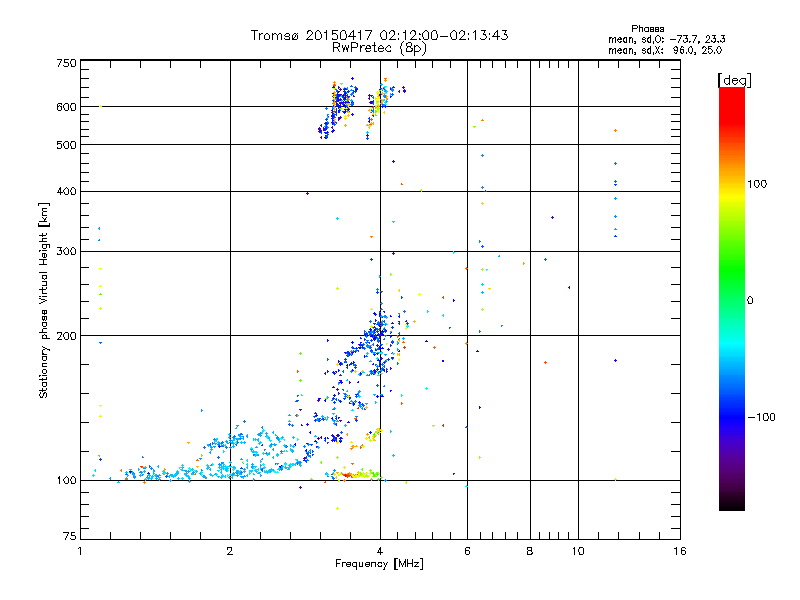Click the '[deg]' colorbar unit label
This screenshot has height=600, width=800.
[x=734, y=80]
